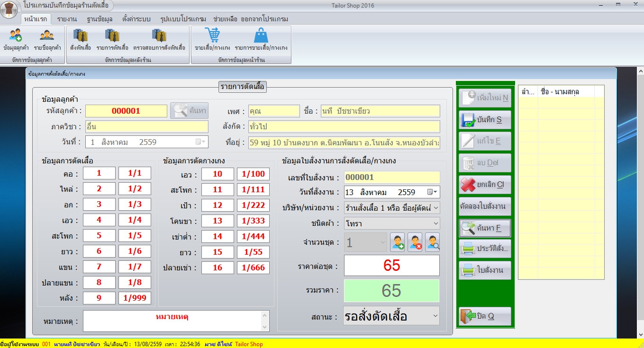Image resolution: width=644 pixels, height=348 pixels.
Task: Open ข้อมูลลูกค้า customer data icon
Action: [x=16, y=40]
